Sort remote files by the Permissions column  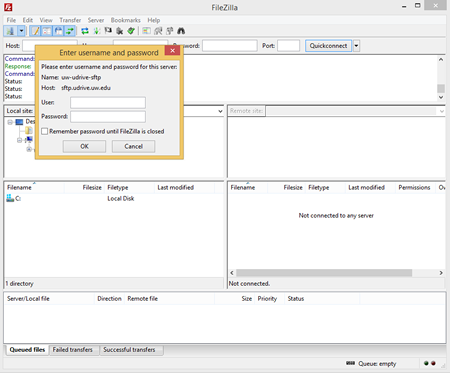[414, 188]
